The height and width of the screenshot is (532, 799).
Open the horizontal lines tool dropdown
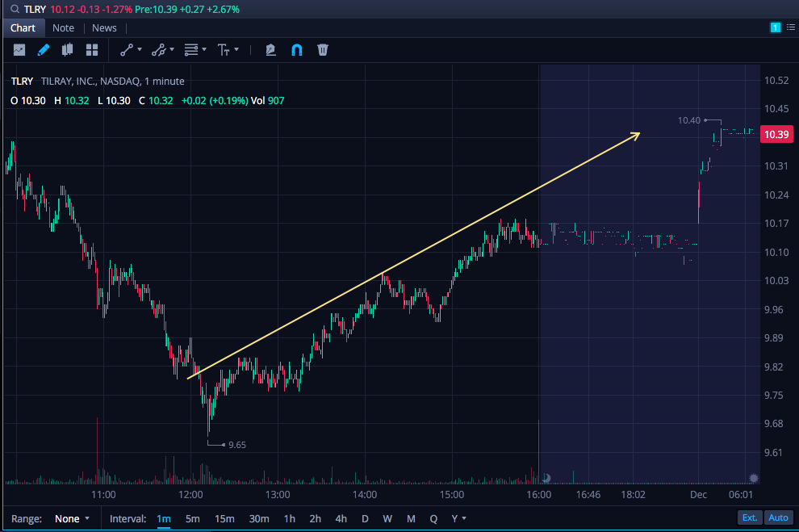tap(195, 50)
